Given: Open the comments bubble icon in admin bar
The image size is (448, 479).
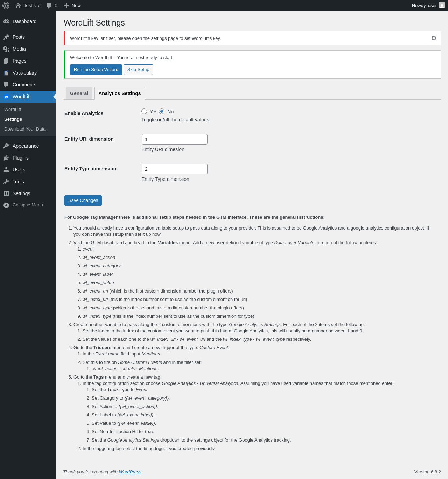Looking at the screenshot, I should coord(49,6).
